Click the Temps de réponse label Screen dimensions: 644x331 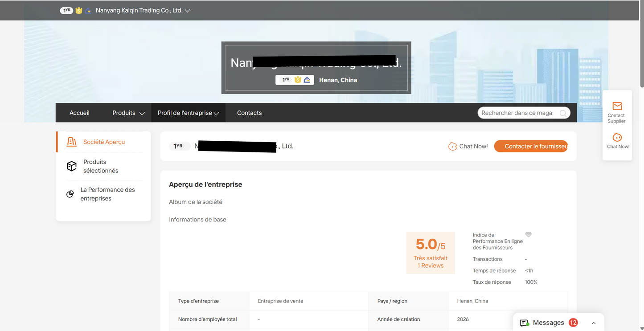494,271
